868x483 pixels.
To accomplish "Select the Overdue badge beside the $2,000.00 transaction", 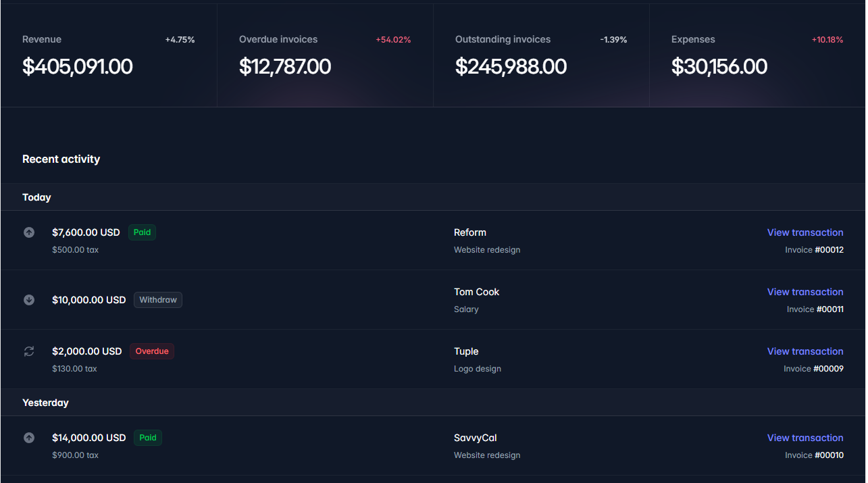I will (151, 351).
